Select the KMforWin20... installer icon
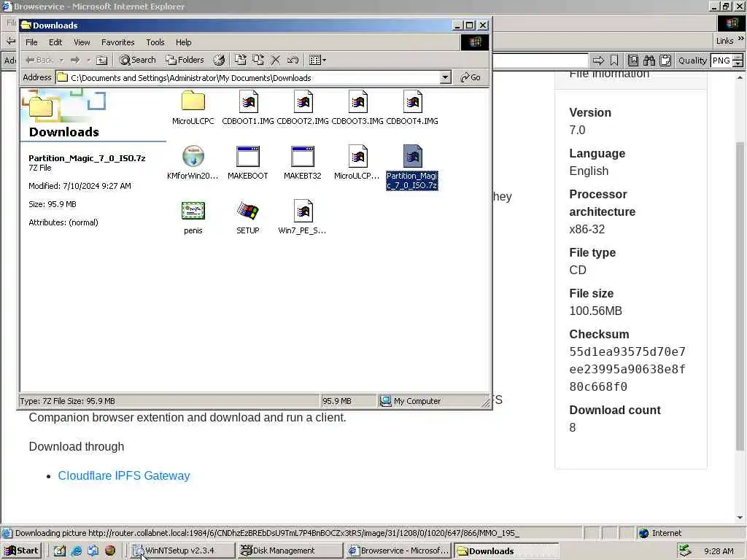Screen dimensions: 747x560 193,163
